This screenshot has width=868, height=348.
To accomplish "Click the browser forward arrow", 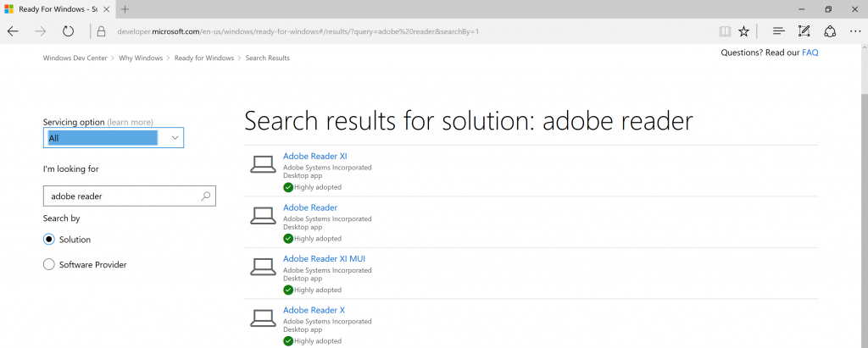I will 41,31.
